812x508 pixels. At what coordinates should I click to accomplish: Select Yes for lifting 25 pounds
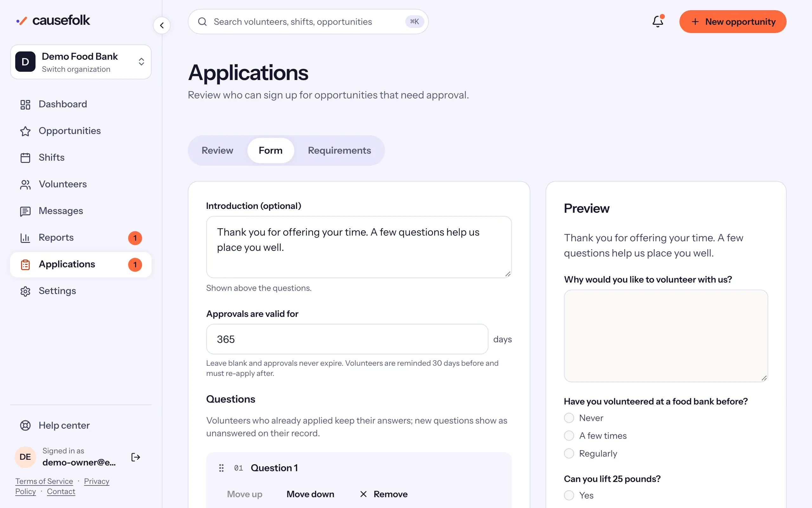tap(569, 495)
